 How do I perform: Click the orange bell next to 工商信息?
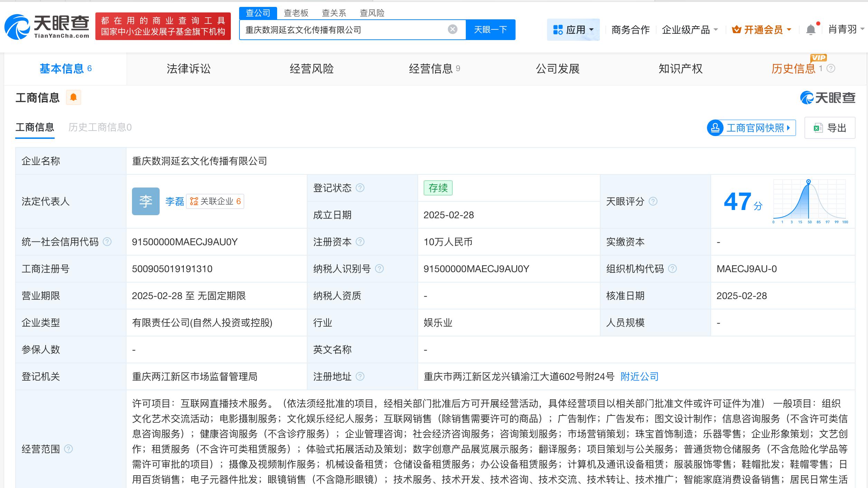pos(73,97)
